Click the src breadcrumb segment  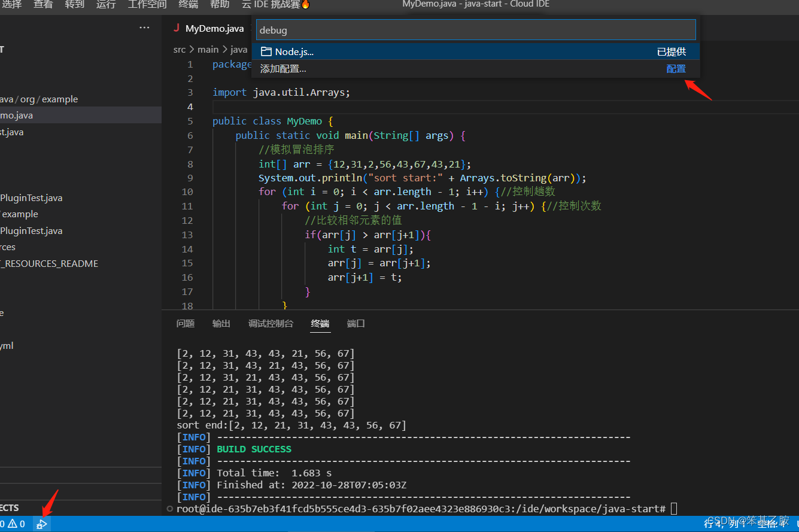(x=180, y=50)
